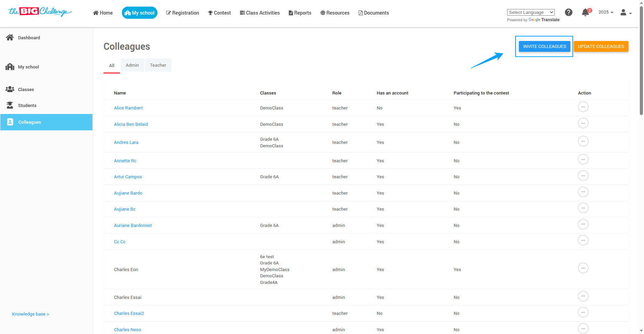Open Reports menu item
Image resolution: width=644 pixels, height=334 pixels.
click(300, 13)
